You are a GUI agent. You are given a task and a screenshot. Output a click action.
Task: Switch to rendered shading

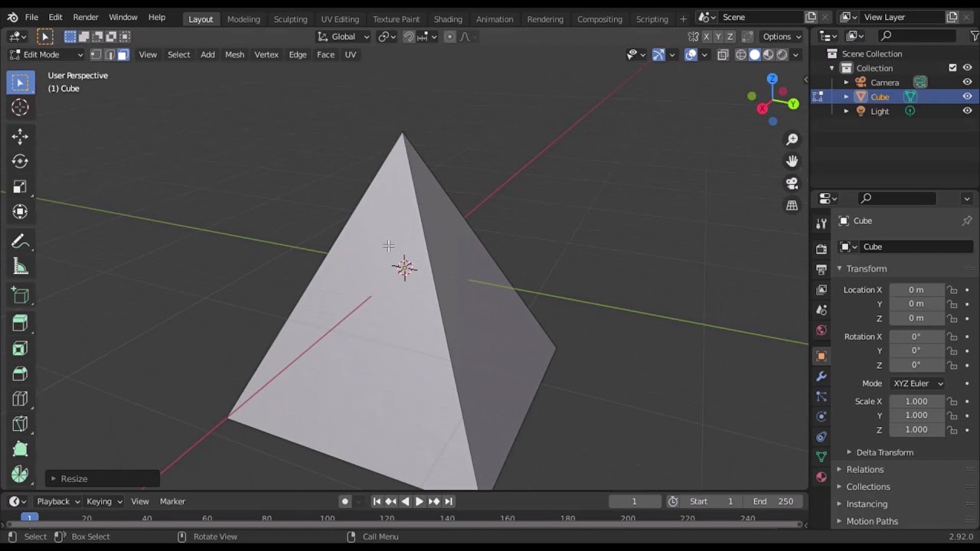782,54
